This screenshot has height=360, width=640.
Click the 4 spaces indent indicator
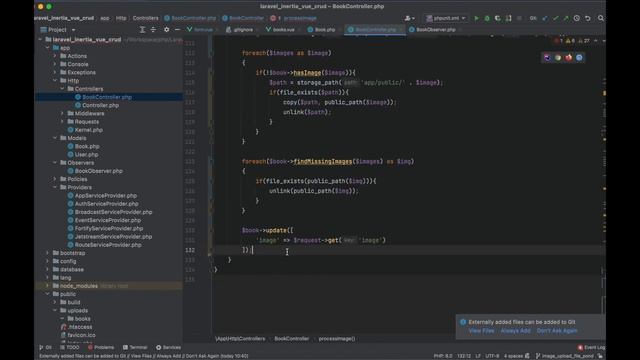(x=514, y=356)
